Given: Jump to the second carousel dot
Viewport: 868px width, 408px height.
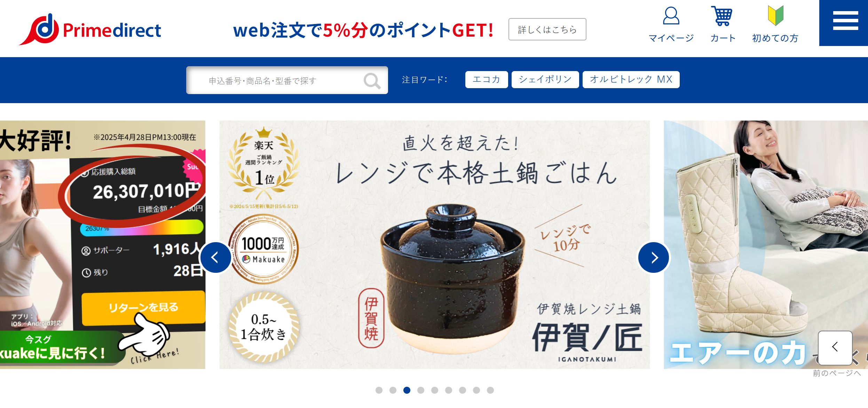Looking at the screenshot, I should point(393,390).
